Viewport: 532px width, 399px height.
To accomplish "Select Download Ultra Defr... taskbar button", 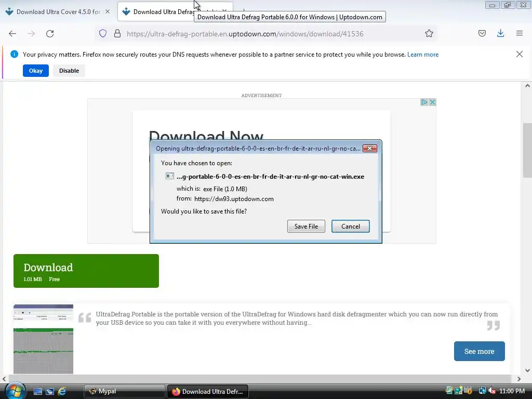I will coord(208,391).
